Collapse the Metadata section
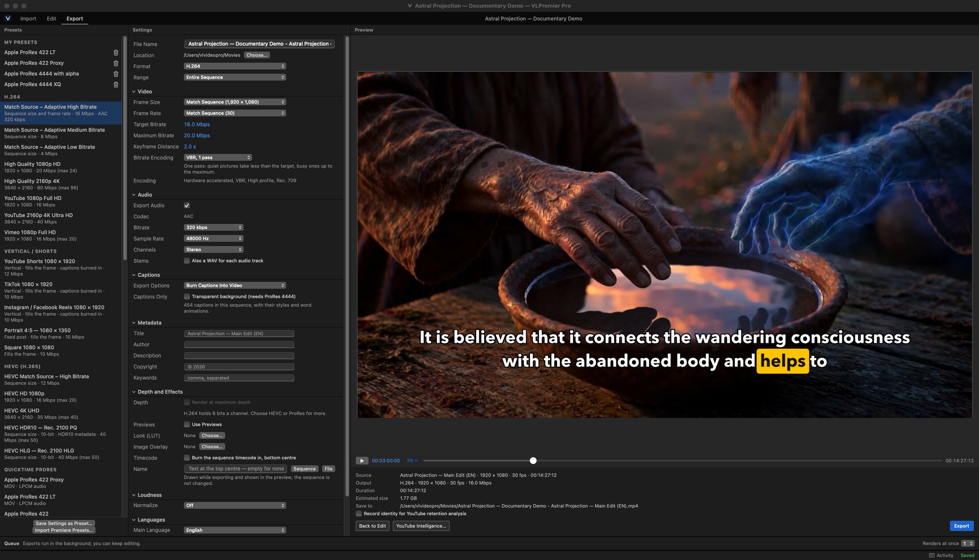Screen dimensions: 979x560 tap(134, 323)
